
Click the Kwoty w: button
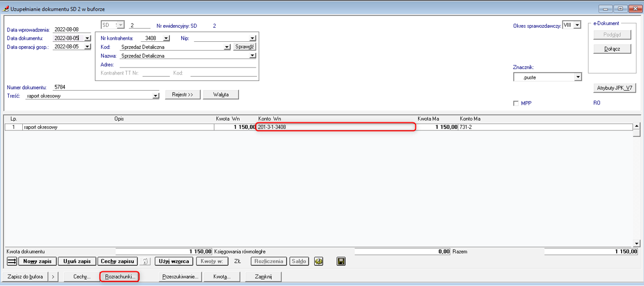[x=212, y=261]
